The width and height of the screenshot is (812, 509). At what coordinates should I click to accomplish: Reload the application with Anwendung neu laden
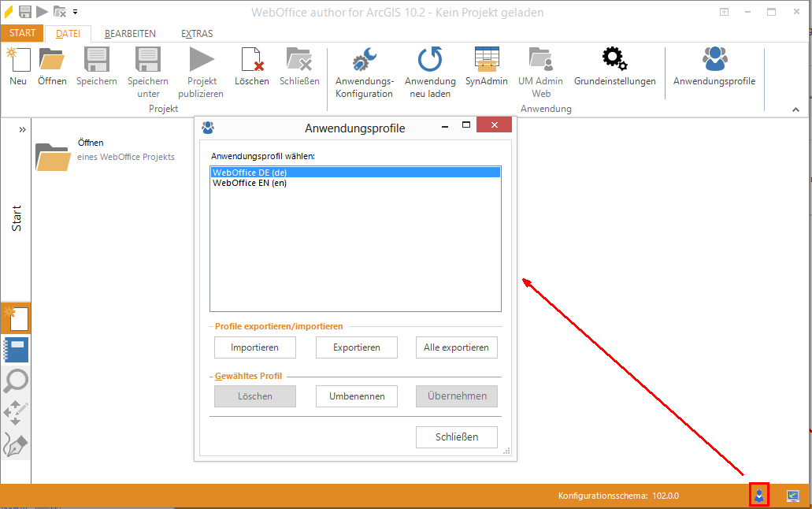point(430,61)
